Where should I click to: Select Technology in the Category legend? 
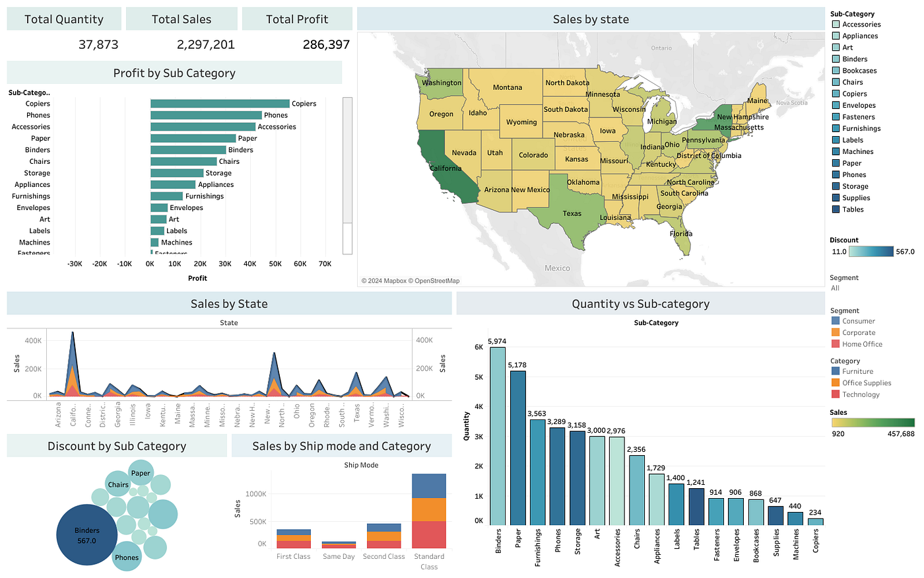pos(835,394)
